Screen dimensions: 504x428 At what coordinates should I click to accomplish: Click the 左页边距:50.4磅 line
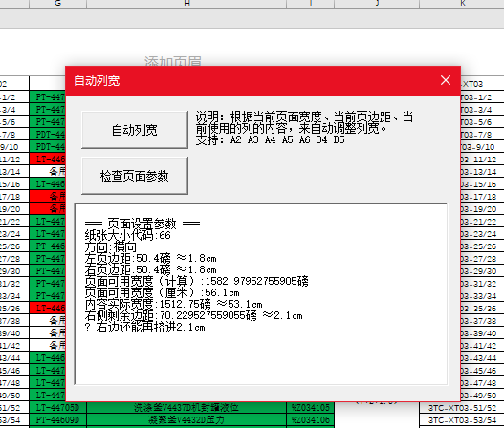click(x=150, y=259)
